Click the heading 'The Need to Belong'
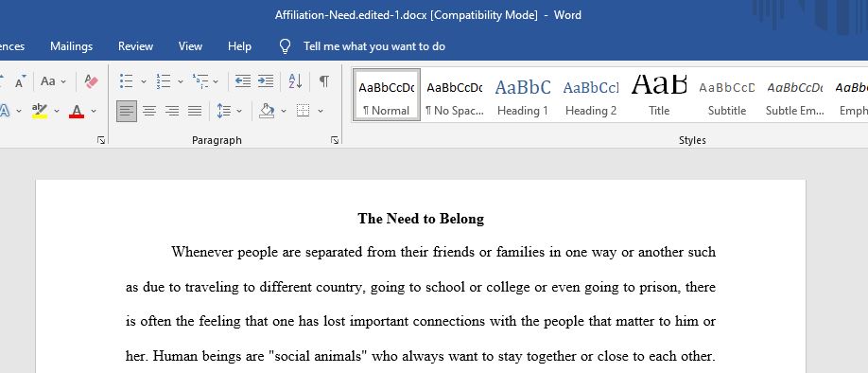The width and height of the screenshot is (868, 373). (x=421, y=219)
